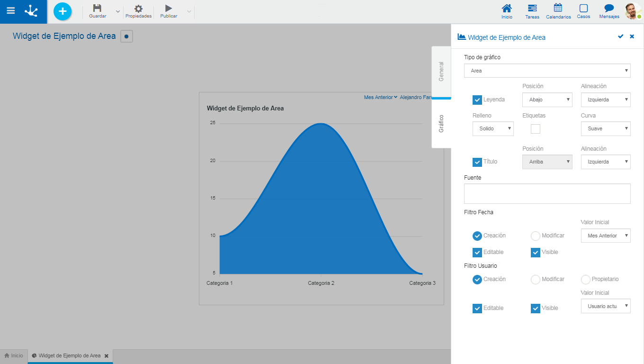Select Modificar radio under Filtro Usuario
644x364 pixels.
point(536,280)
